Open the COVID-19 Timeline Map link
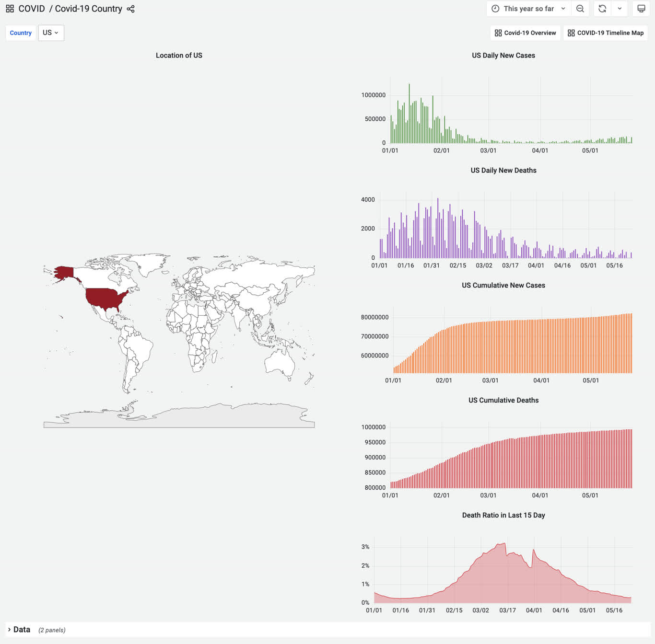Image resolution: width=655 pixels, height=644 pixels. [606, 33]
